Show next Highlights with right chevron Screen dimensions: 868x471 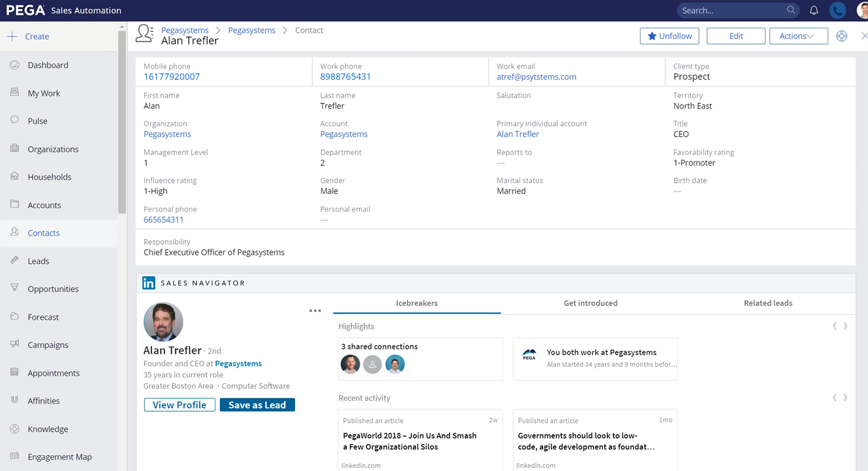point(845,326)
